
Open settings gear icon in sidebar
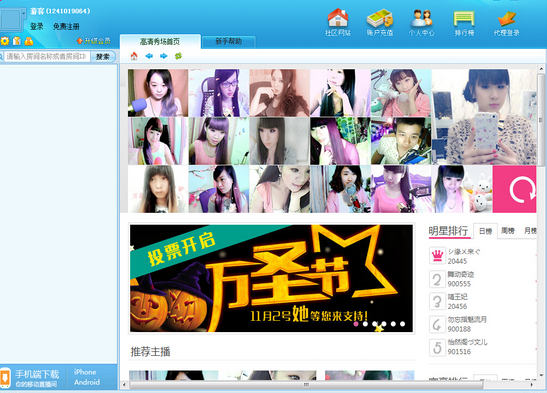pyautogui.click(x=5, y=41)
